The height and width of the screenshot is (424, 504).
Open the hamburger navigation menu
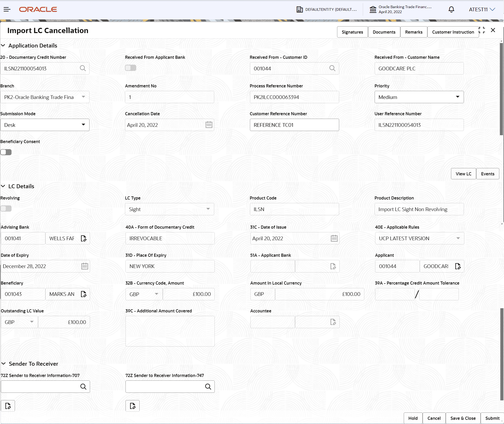[7, 9]
